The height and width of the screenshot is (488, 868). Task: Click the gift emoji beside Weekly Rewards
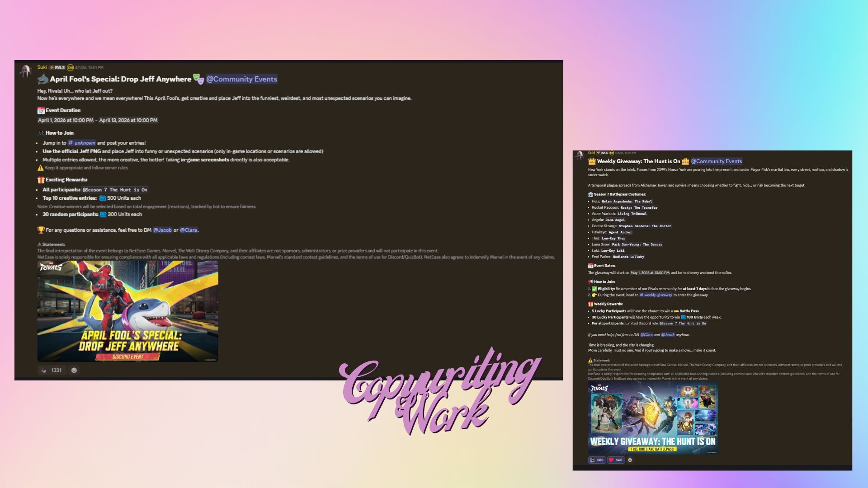point(590,304)
